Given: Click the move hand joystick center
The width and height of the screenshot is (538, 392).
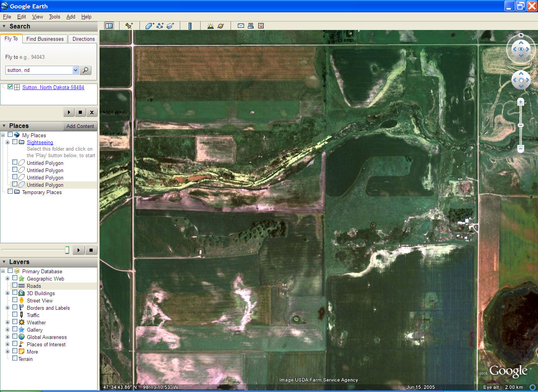Looking at the screenshot, I should click(x=521, y=80).
